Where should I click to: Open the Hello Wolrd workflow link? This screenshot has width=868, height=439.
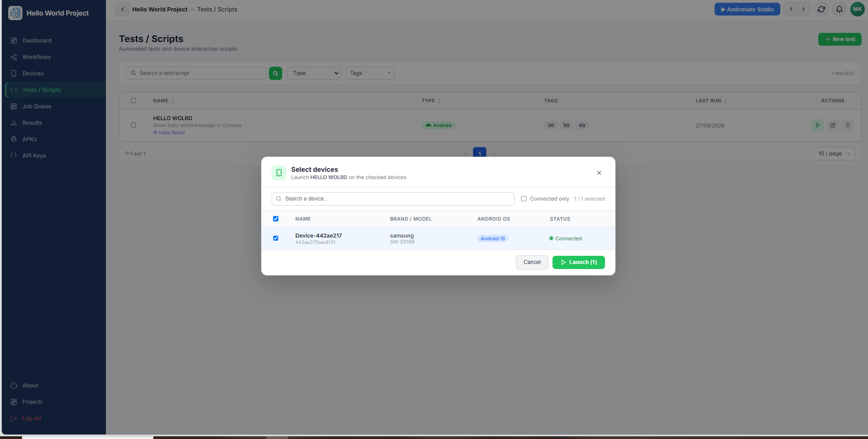169,133
